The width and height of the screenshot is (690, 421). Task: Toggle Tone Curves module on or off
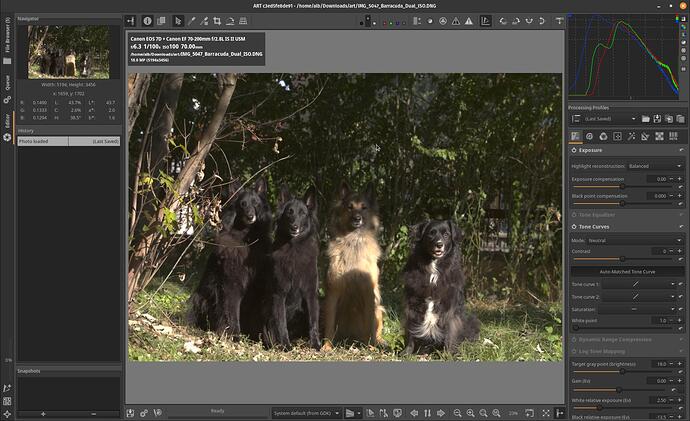pos(572,227)
